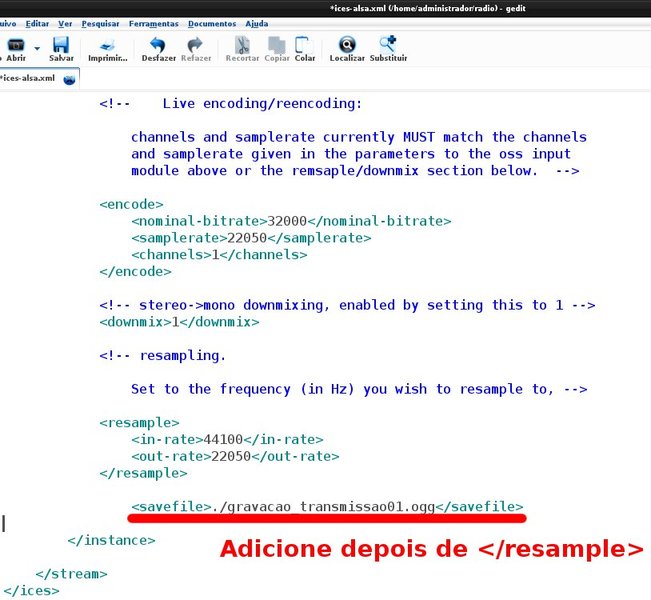
Task: Print document using Imprimir icon
Action: (x=107, y=46)
